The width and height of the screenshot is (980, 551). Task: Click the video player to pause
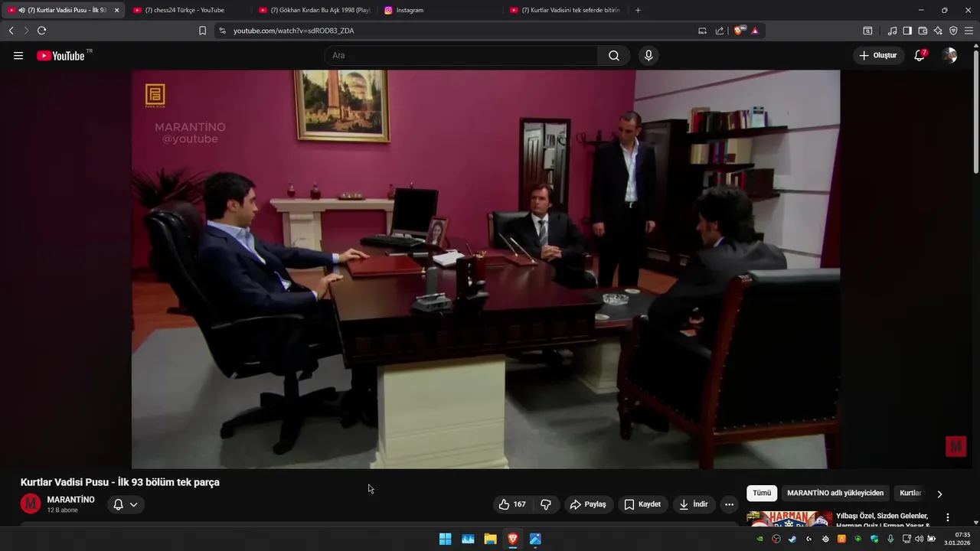(x=485, y=269)
